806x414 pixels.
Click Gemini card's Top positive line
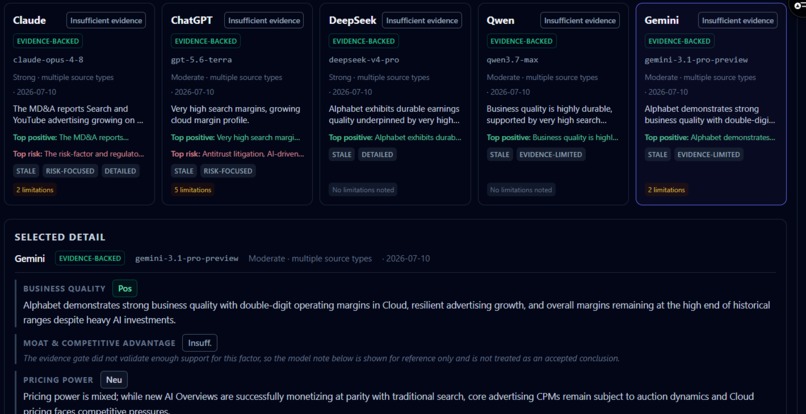click(710, 138)
